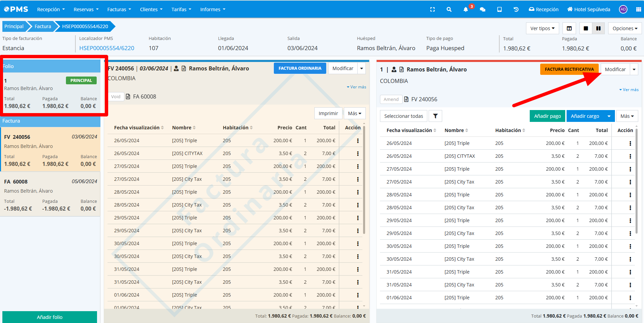Open the notifications bell
The image size is (644, 323).
pyautogui.click(x=466, y=9)
